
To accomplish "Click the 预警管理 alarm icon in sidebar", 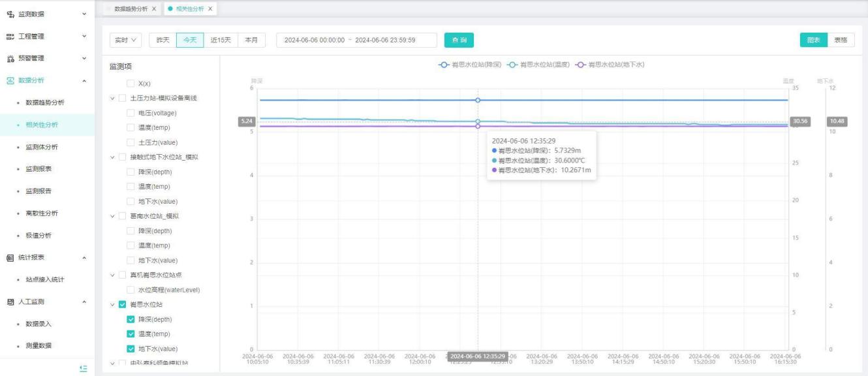I will point(10,59).
